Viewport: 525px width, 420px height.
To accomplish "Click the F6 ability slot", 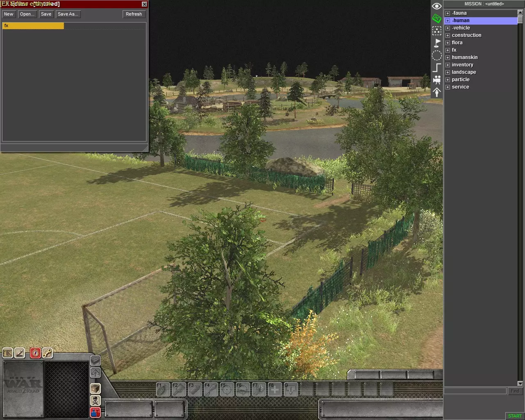I will (243, 389).
